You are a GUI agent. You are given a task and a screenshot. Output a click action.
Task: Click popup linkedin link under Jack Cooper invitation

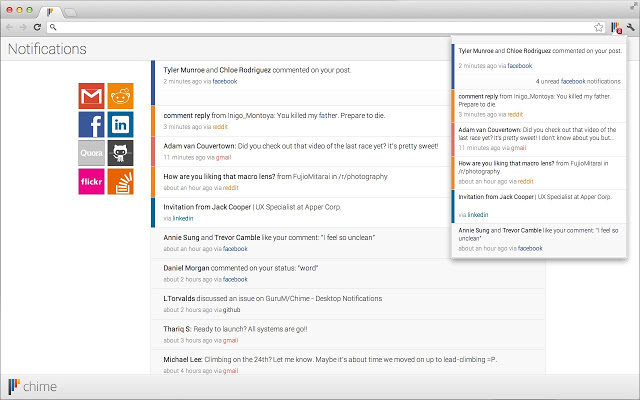click(x=478, y=215)
